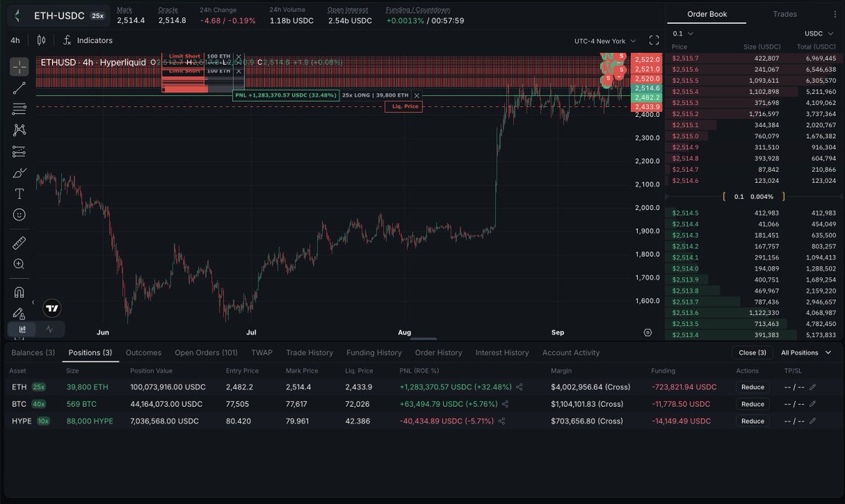Click the ETH 25x leverage badge in positions
This screenshot has width=845, height=504.
pyautogui.click(x=38, y=386)
